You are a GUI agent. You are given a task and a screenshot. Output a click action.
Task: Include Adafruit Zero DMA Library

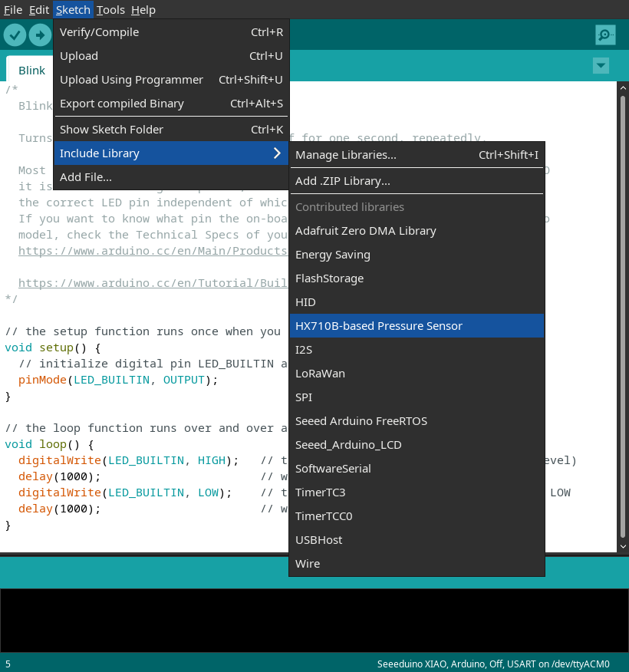tap(417, 231)
